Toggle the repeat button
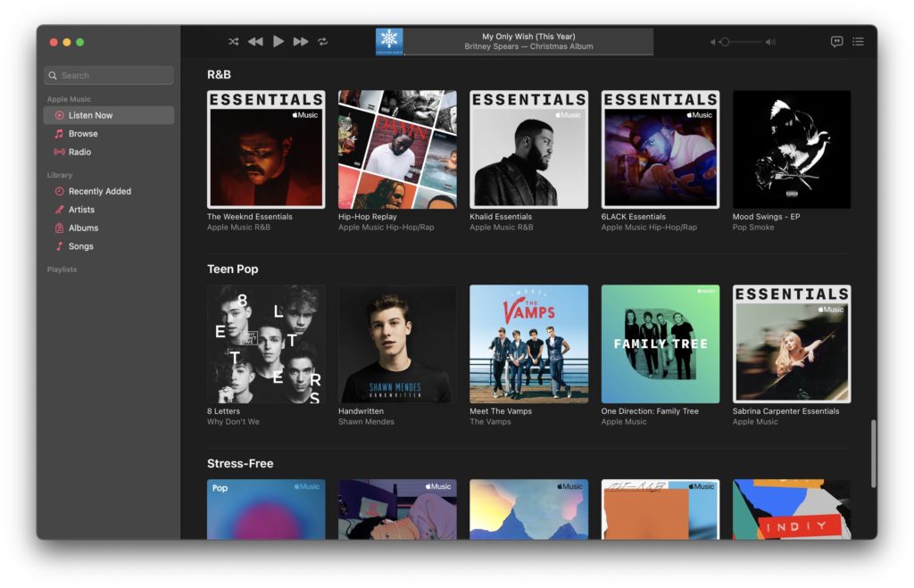914x588 pixels. 323,42
